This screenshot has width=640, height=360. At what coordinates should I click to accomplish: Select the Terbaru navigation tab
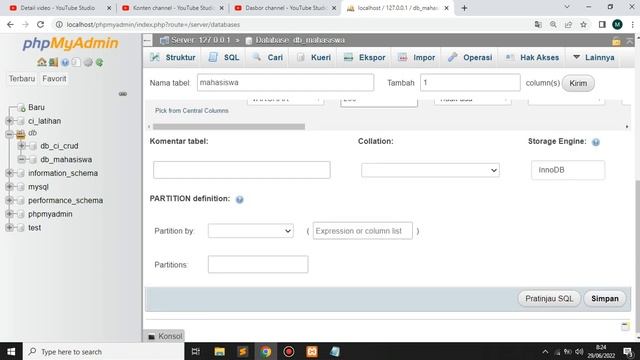pyautogui.click(x=22, y=79)
